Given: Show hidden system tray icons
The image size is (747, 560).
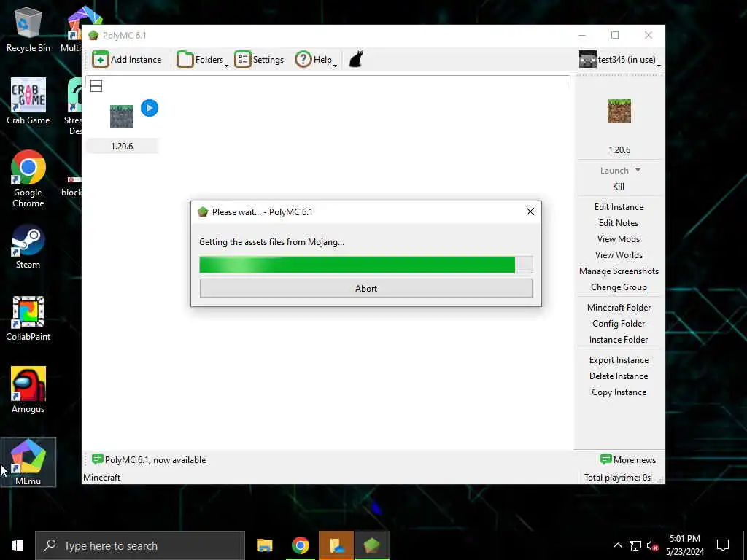Looking at the screenshot, I should (x=617, y=545).
